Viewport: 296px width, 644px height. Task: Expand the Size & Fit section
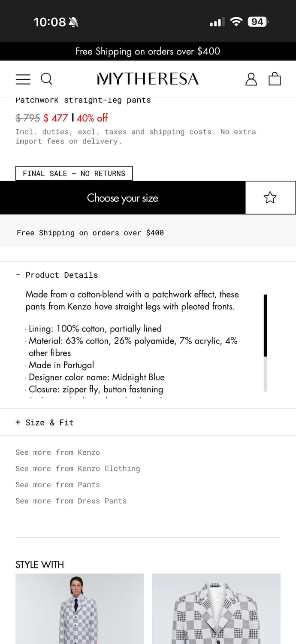[45, 422]
